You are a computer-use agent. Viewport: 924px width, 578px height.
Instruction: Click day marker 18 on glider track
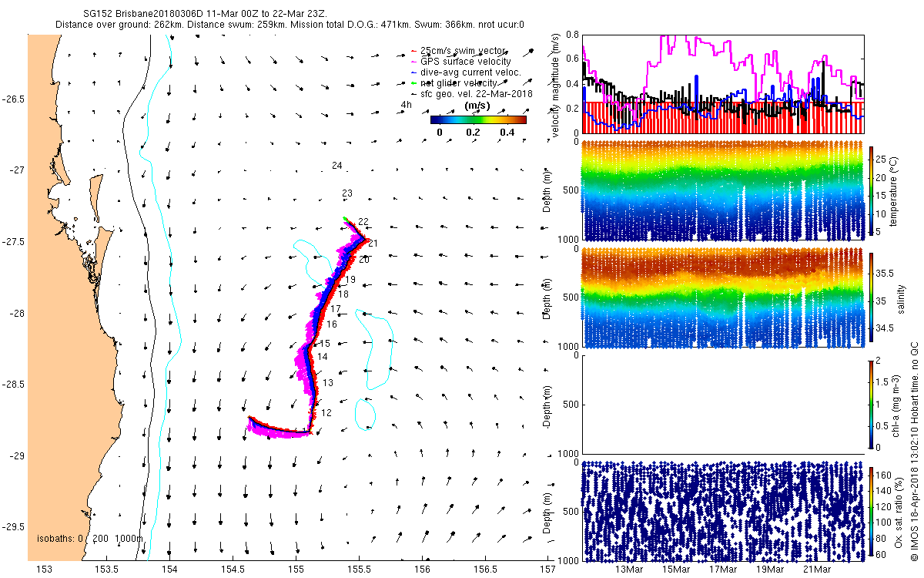tap(343, 294)
